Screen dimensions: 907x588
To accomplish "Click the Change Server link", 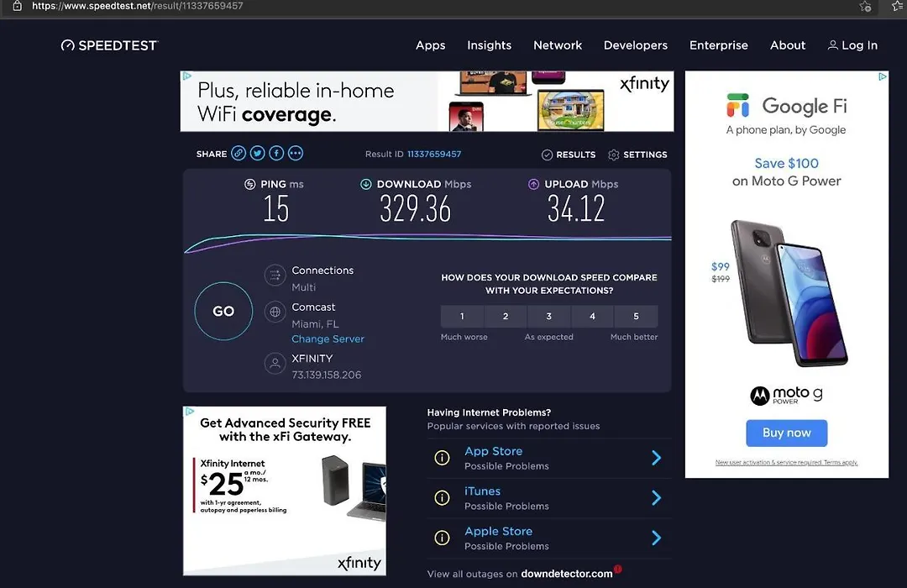I will [328, 339].
